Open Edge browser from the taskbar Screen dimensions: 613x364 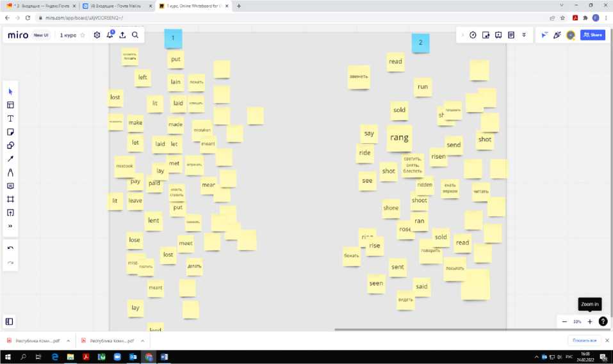coord(54,357)
